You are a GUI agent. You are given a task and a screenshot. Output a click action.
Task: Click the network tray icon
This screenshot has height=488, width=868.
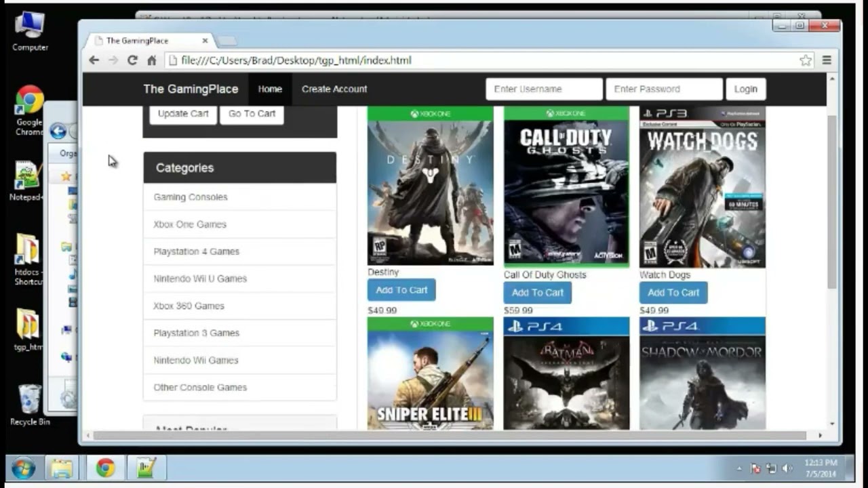[x=771, y=468]
